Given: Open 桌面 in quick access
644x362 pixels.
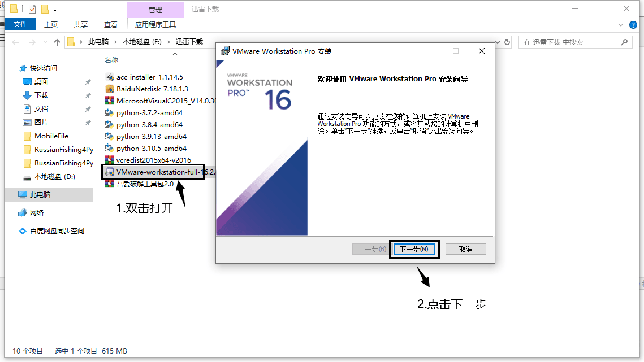Looking at the screenshot, I should 41,82.
